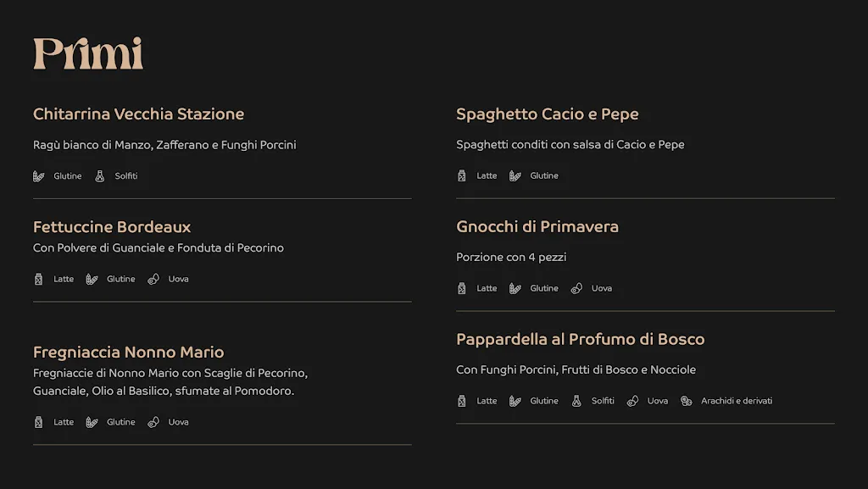This screenshot has width=868, height=489.
Task: Click the Glutine icon under Fregniaccia Nonno Mario
Action: (92, 422)
